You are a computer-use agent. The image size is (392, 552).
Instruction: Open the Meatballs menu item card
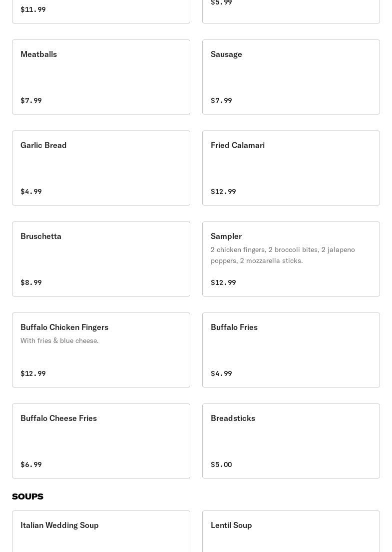pos(101,76)
